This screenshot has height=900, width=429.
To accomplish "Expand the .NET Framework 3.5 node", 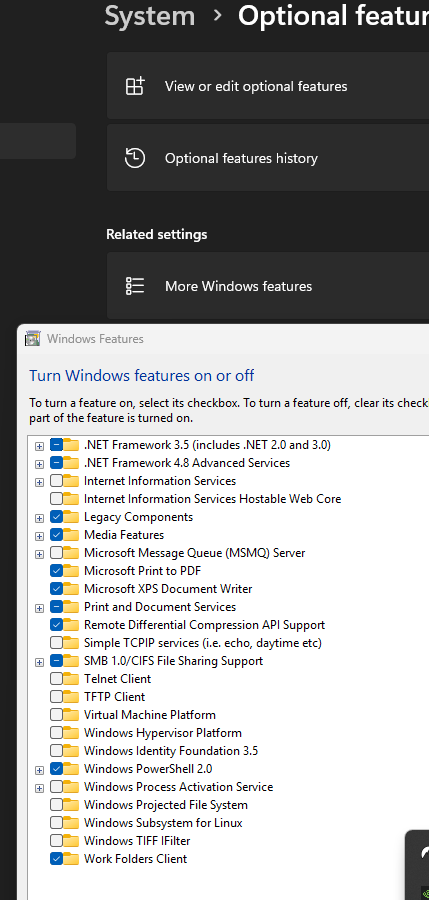I will (39, 446).
